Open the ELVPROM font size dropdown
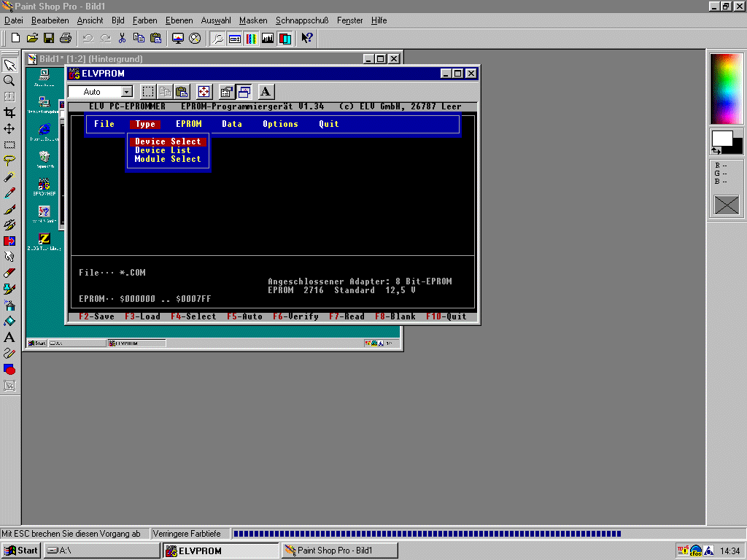Screen dimensions: 747x560 click(x=126, y=91)
